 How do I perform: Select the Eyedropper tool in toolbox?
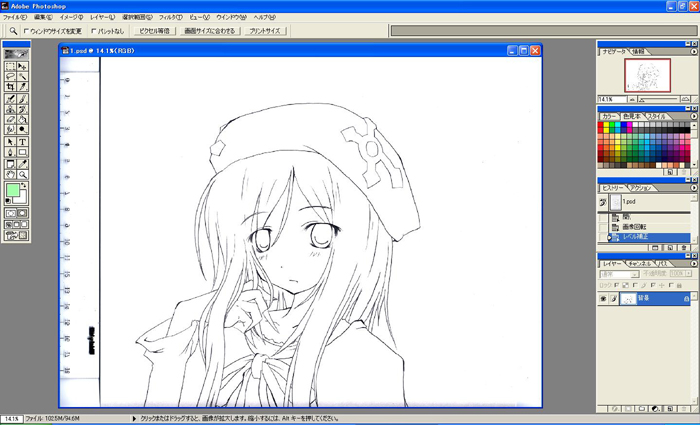pos(22,164)
